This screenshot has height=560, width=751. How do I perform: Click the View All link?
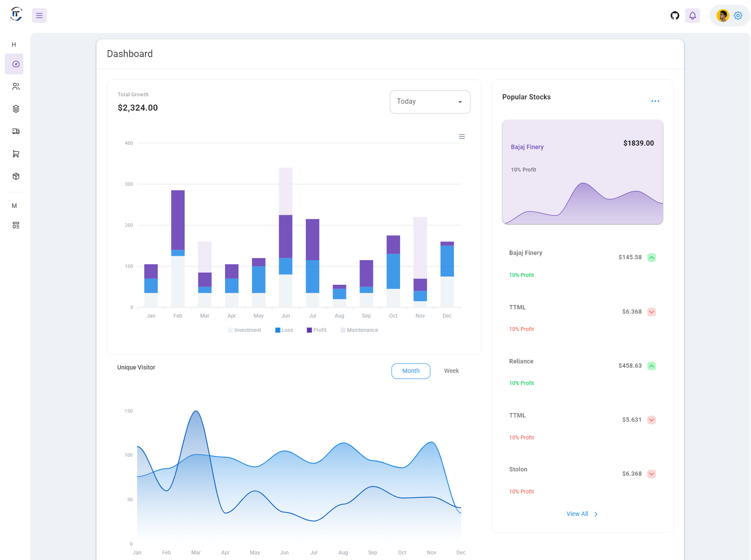pyautogui.click(x=582, y=514)
